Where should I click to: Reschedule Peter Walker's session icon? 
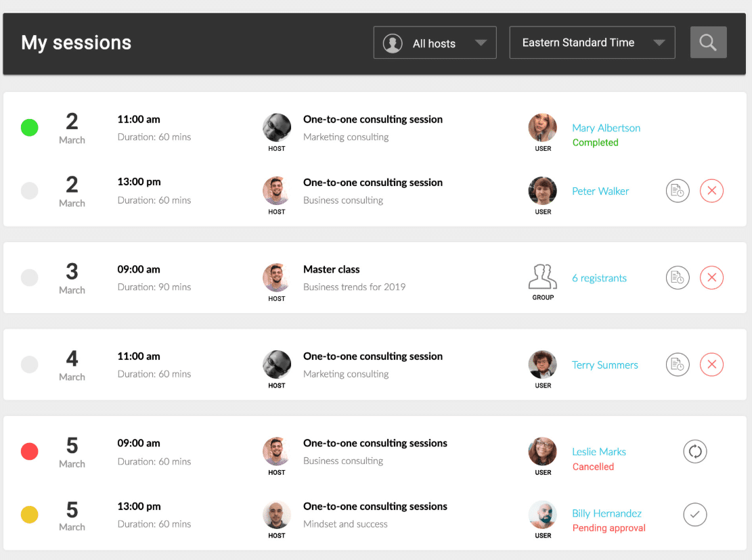(678, 191)
